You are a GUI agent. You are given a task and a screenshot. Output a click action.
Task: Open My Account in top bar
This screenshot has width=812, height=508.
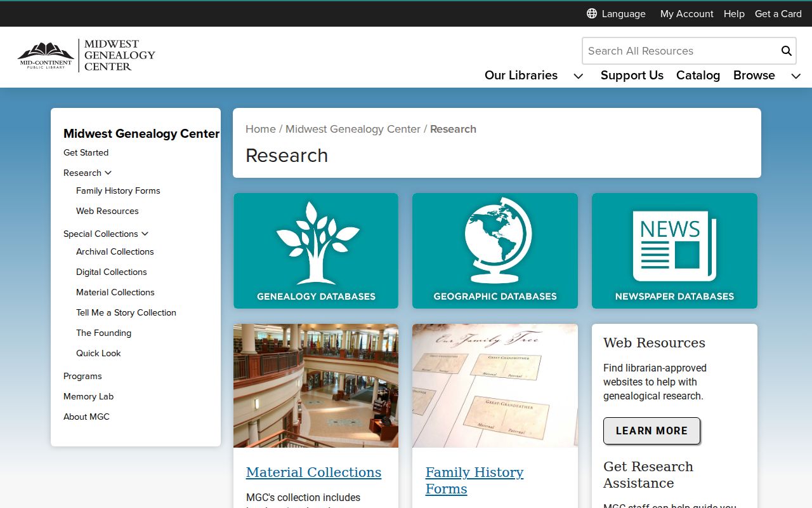(686, 13)
